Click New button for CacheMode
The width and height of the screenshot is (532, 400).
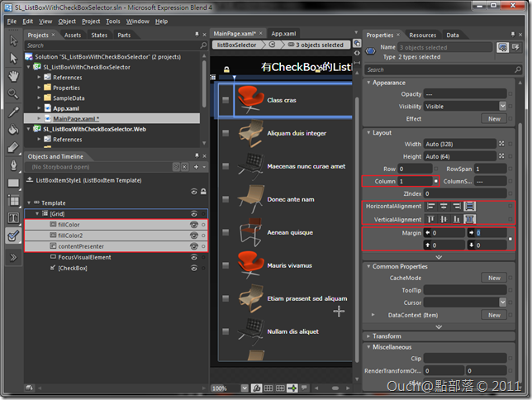494,279
